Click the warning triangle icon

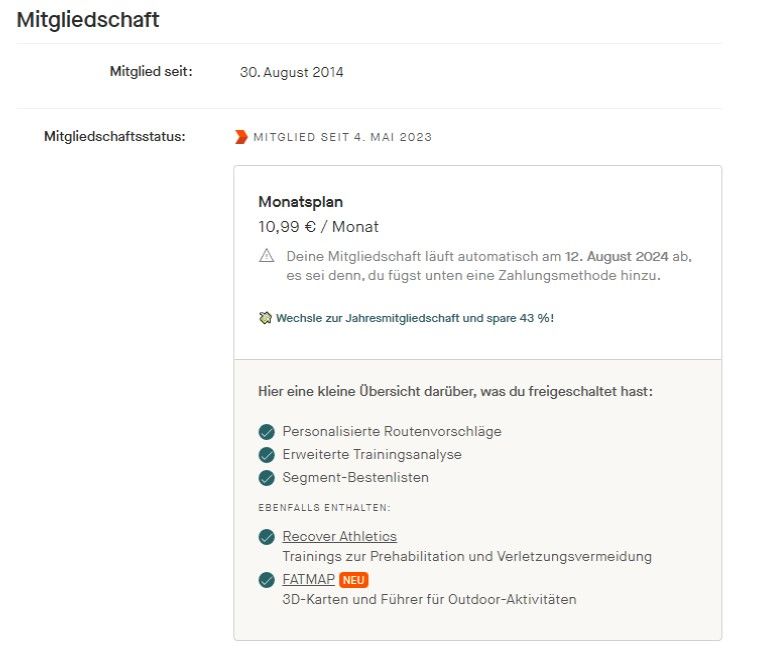267,256
